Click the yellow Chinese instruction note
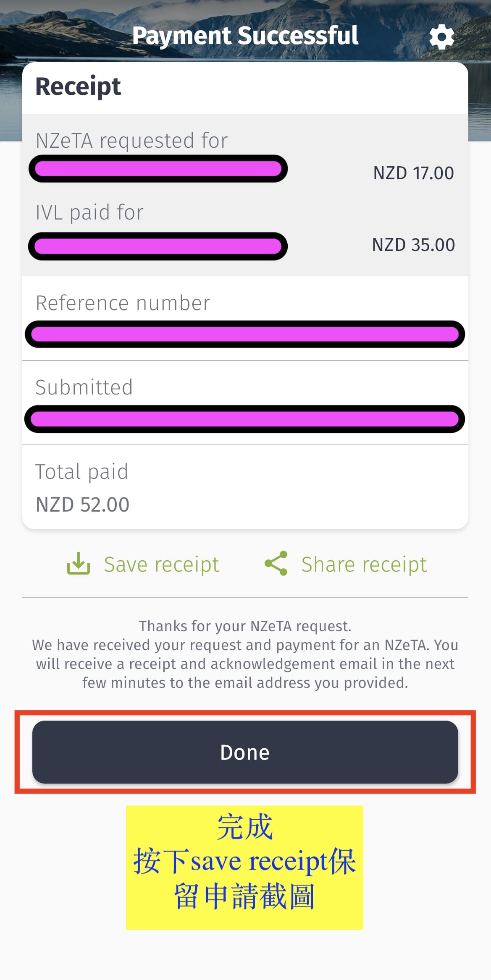 244,867
